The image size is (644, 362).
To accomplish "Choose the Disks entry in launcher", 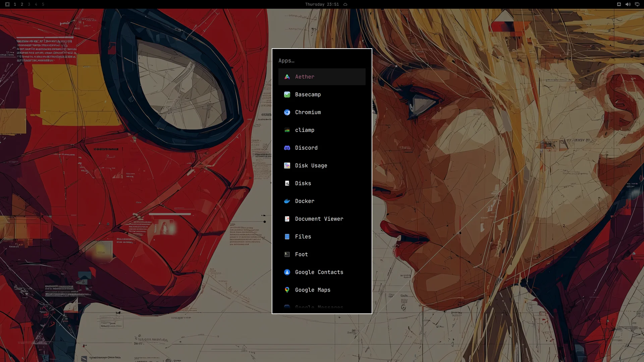I will tap(322, 183).
